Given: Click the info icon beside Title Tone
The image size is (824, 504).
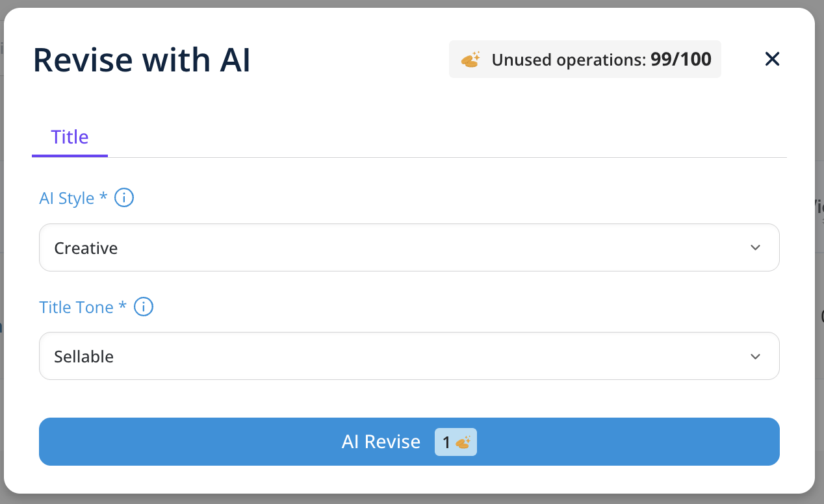Looking at the screenshot, I should tap(144, 307).
